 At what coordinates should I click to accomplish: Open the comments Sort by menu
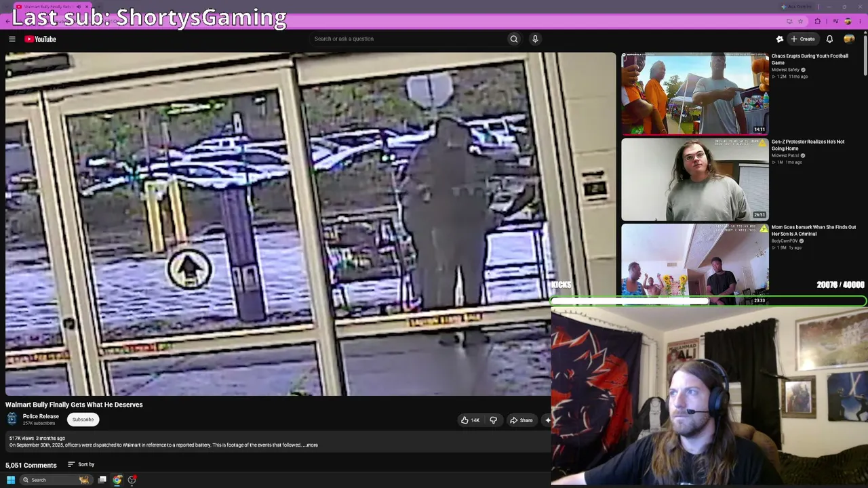click(x=81, y=464)
